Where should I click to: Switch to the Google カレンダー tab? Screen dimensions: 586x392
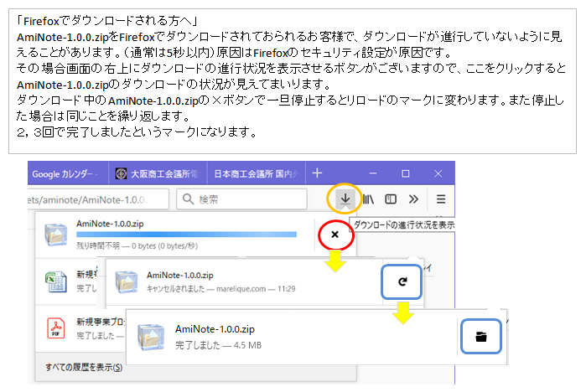coord(68,173)
